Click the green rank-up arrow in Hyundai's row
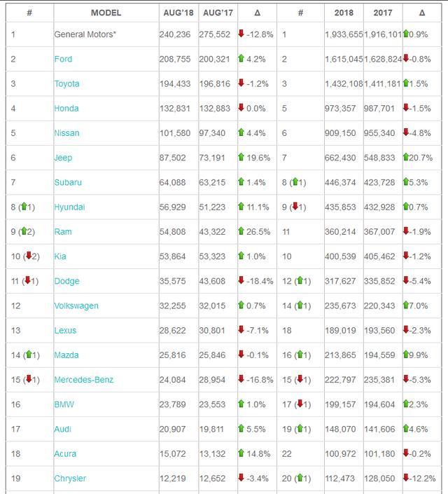Viewport: 448px width, 494px height. click(23, 207)
